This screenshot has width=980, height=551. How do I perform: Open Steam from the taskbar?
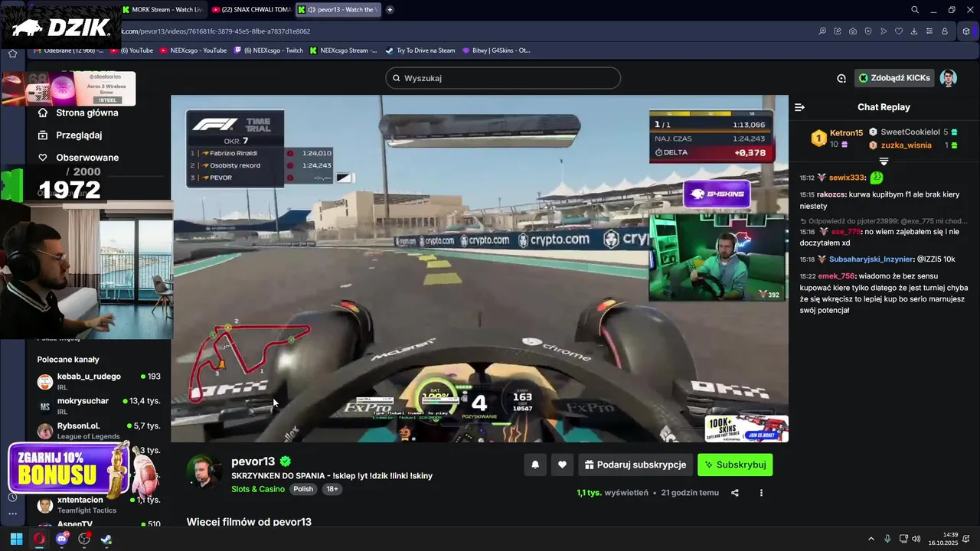[x=106, y=539]
